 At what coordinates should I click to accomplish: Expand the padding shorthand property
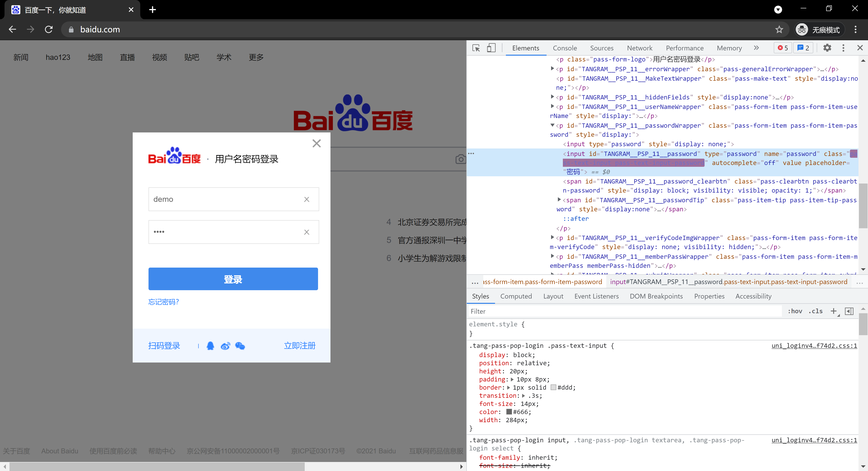[x=512, y=379]
